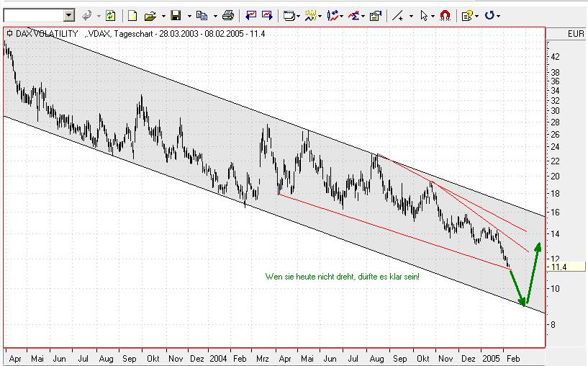The height and width of the screenshot is (366, 588).
Task: Expand the candlestick indicator dropdown arrow
Action: coord(342,16)
